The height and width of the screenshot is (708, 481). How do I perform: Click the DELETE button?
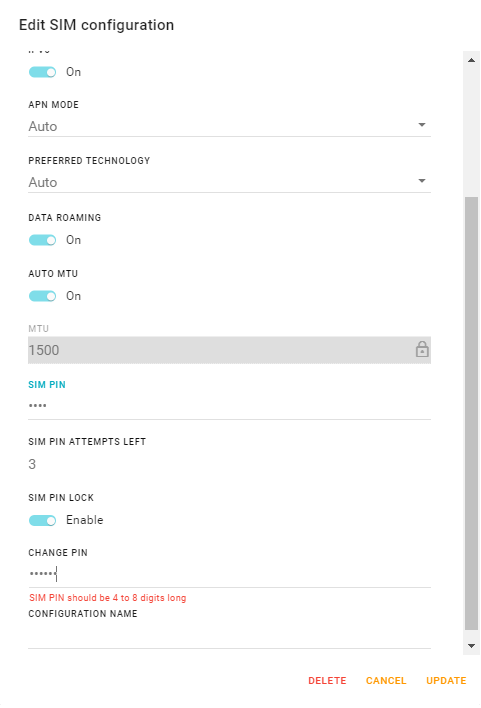(327, 680)
